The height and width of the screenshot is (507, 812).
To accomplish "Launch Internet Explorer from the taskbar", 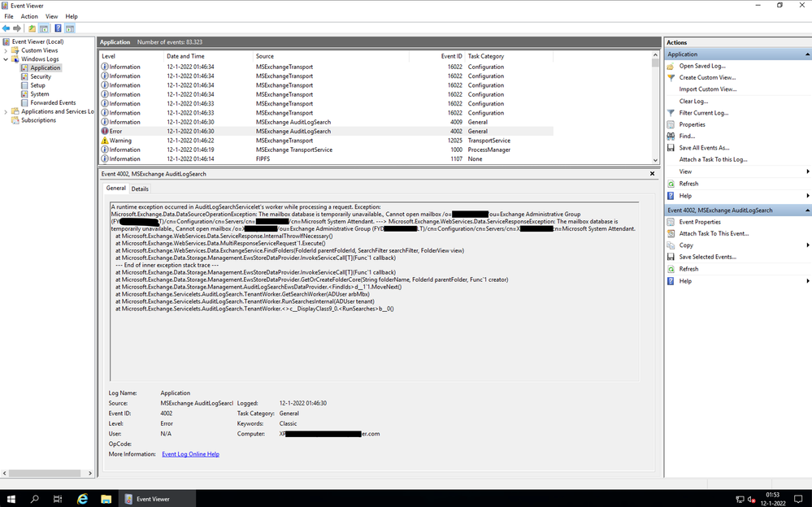I will 82,499.
